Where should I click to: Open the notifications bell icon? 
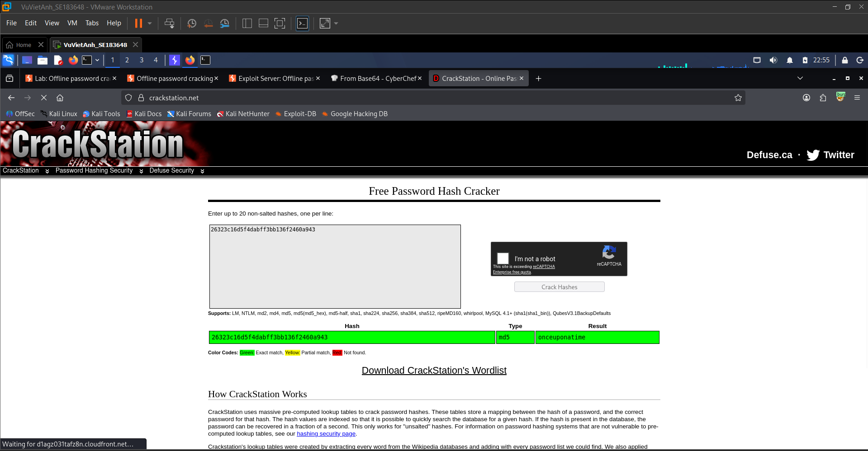coord(790,60)
